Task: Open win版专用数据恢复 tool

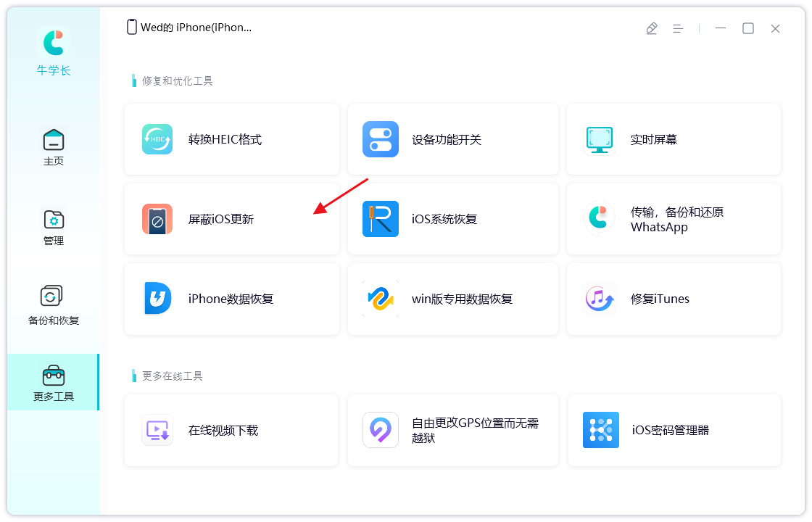Action: click(x=453, y=299)
